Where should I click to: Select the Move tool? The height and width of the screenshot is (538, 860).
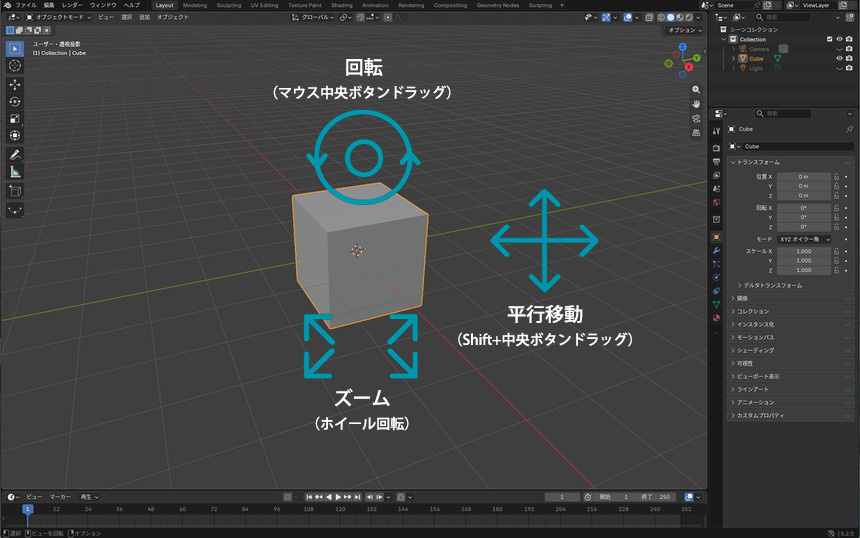(15, 84)
